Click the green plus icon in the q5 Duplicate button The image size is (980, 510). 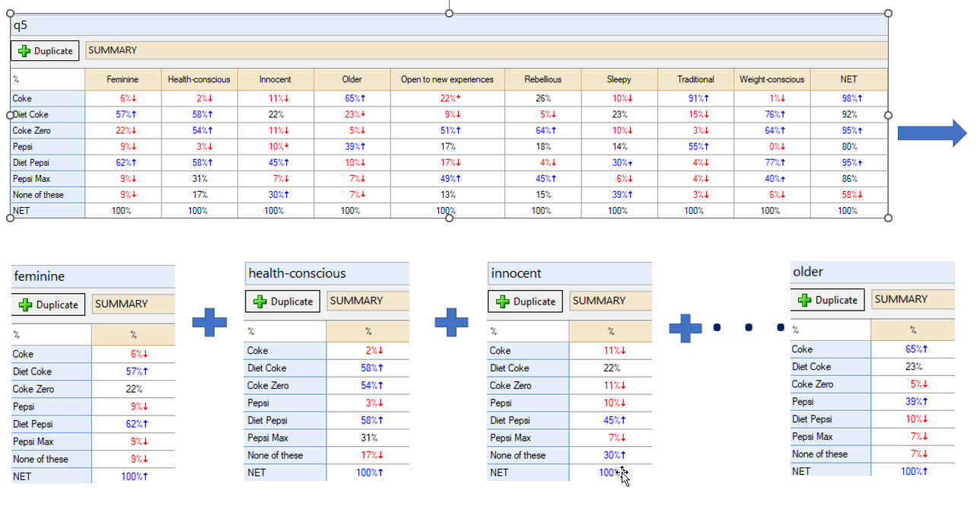24,51
